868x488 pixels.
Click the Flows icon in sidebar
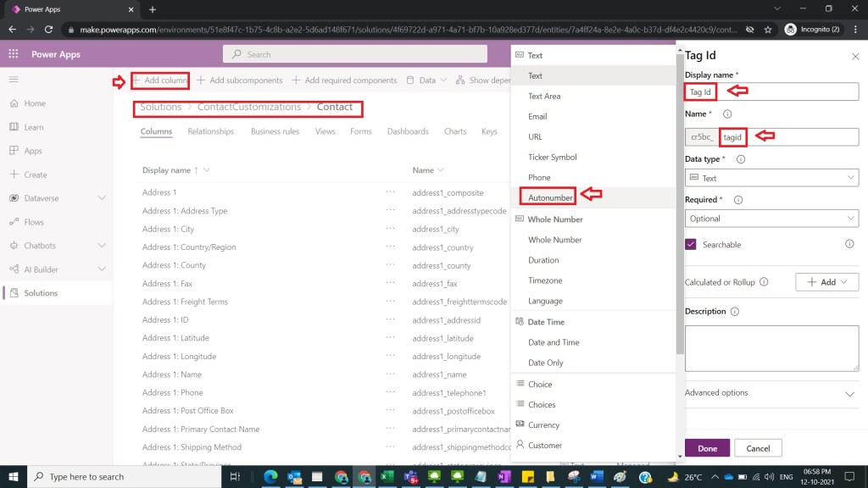click(14, 222)
